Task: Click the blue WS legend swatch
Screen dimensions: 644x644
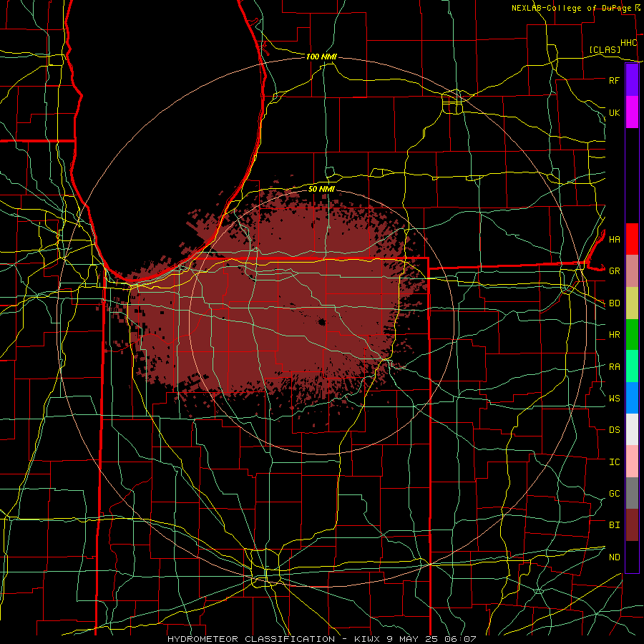Action: pyautogui.click(x=632, y=398)
